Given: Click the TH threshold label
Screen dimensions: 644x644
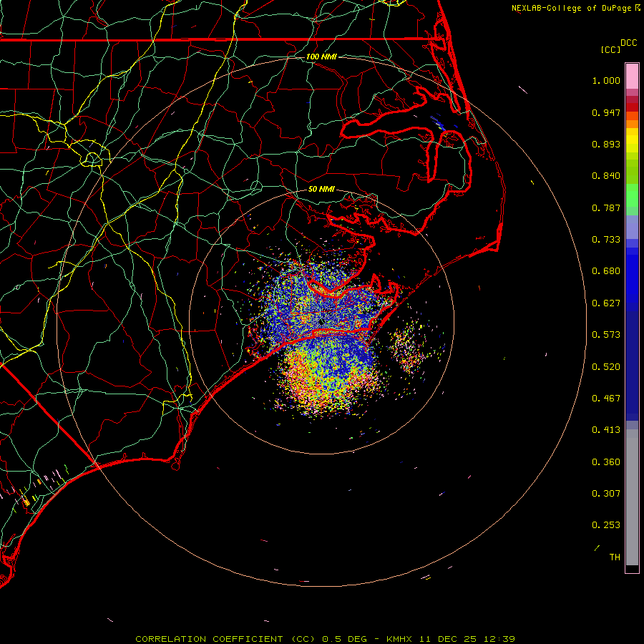Looking at the screenshot, I should [x=615, y=557].
